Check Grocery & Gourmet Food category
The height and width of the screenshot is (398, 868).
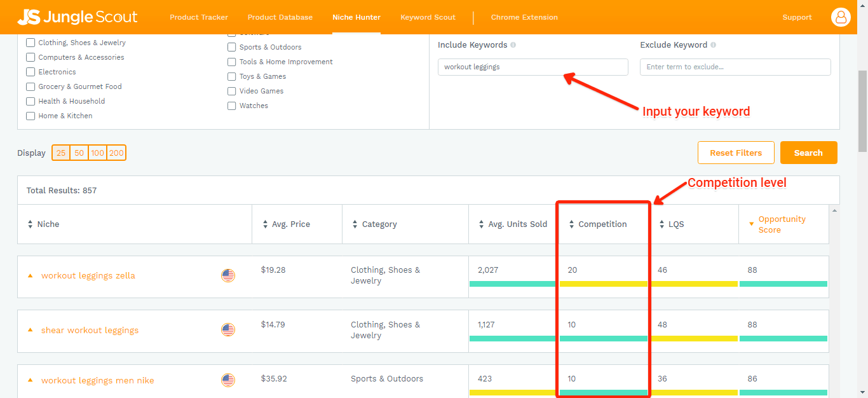(31, 86)
